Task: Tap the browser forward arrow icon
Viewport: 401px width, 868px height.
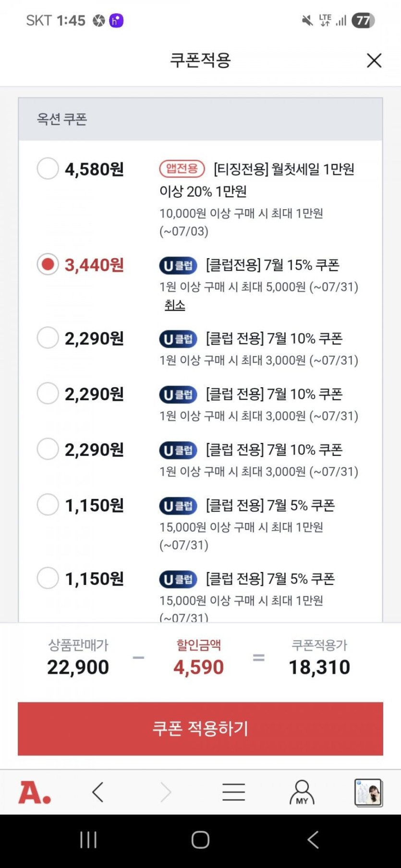Action: [166, 792]
